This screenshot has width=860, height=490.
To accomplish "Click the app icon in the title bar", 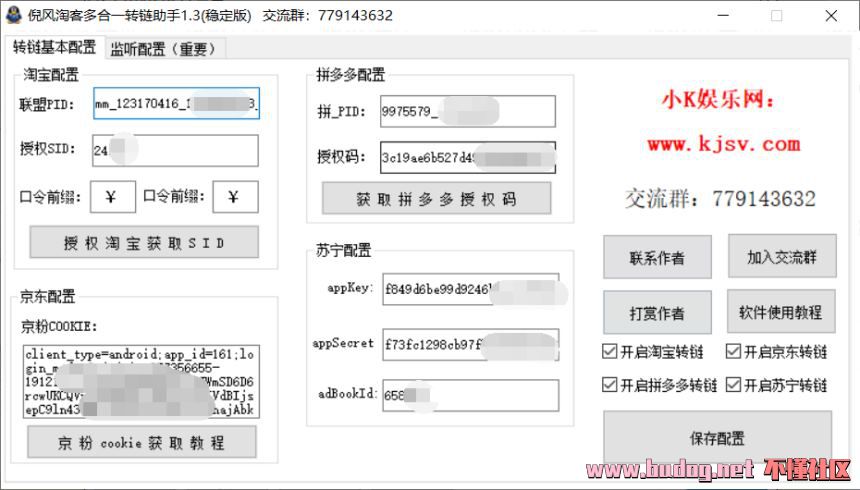I will point(13,15).
